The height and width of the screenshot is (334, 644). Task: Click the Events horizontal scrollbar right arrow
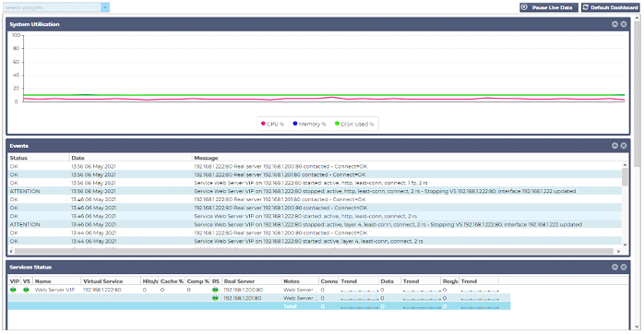click(618, 251)
